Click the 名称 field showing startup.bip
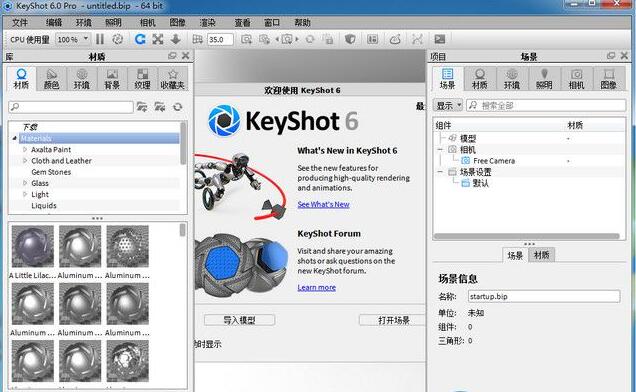 tap(544, 296)
